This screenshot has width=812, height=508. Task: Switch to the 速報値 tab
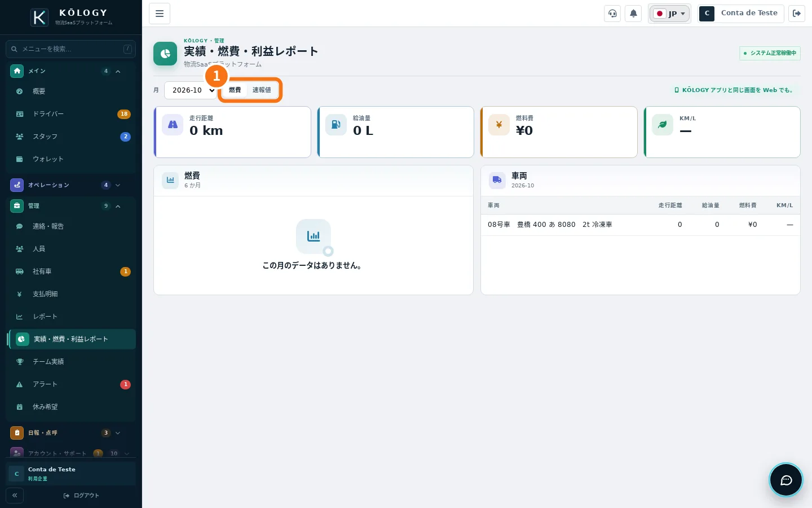[262, 90]
